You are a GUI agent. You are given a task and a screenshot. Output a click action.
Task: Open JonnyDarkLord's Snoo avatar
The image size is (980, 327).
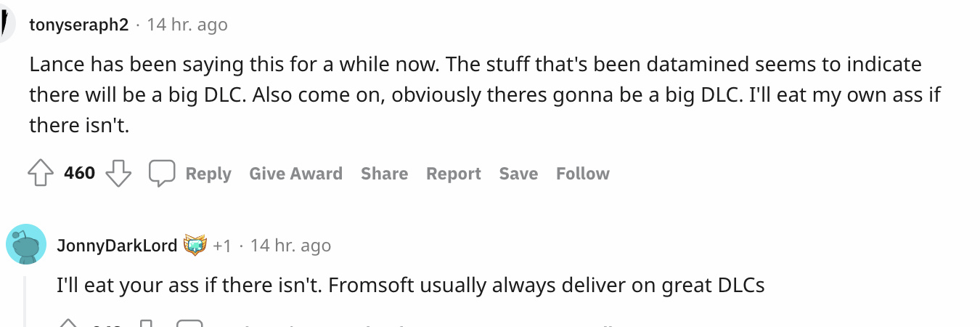point(26,243)
